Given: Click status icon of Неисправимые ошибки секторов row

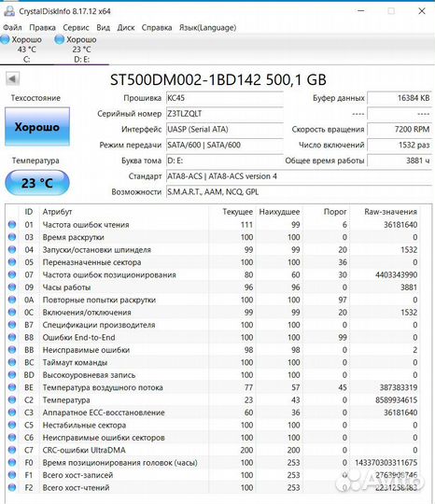Looking at the screenshot, I should point(12,438).
